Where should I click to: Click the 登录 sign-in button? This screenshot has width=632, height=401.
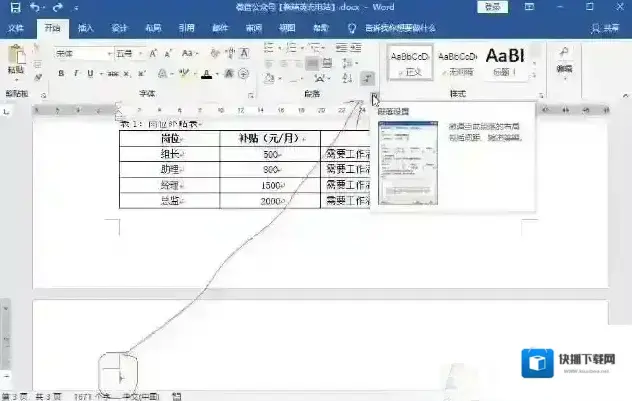coord(492,8)
